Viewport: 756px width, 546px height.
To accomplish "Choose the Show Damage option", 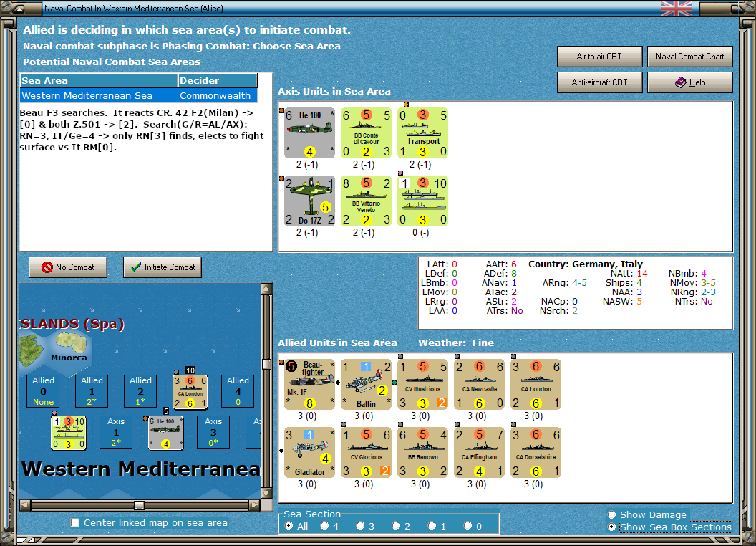I will (612, 514).
